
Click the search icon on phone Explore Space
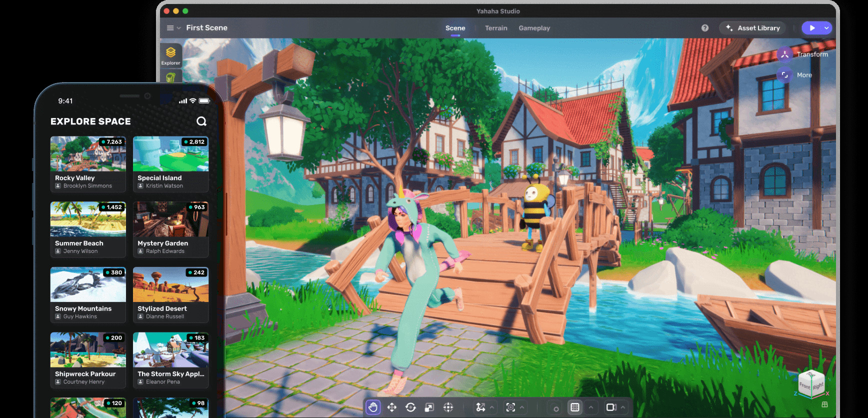click(x=201, y=121)
